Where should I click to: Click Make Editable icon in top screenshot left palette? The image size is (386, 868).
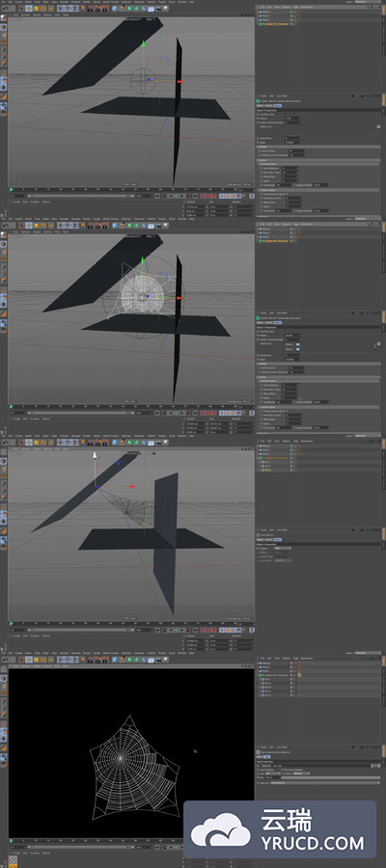[3, 17]
